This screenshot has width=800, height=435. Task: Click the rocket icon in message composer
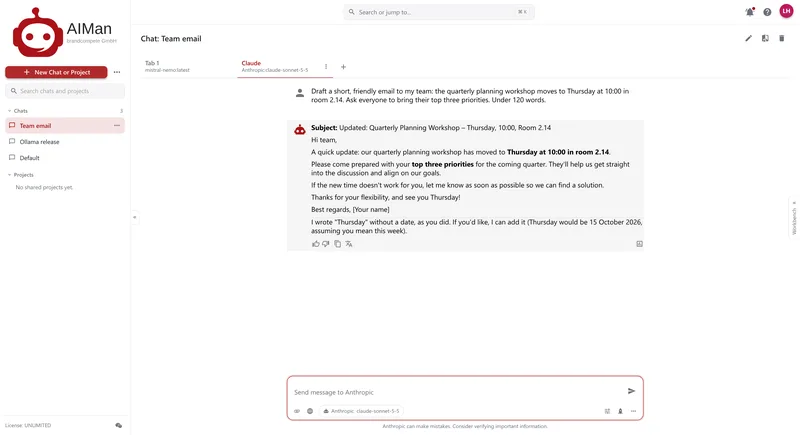coord(620,411)
